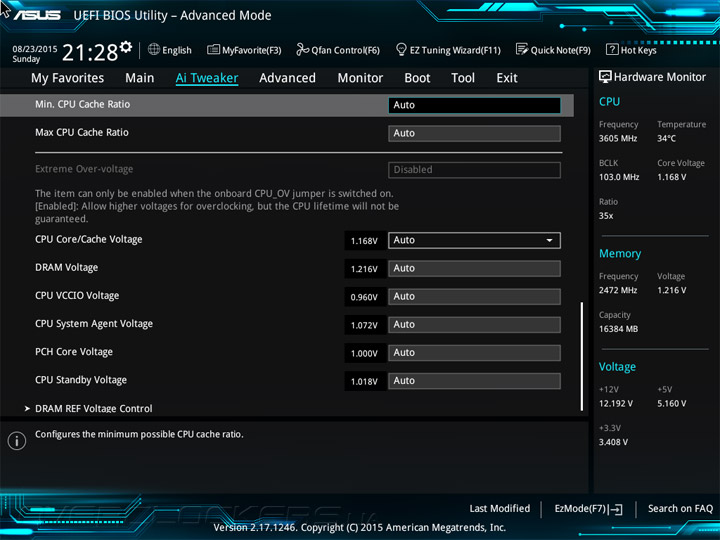Select the CPU Standby Voltage label
This screenshot has width=720, height=540.
[81, 380]
